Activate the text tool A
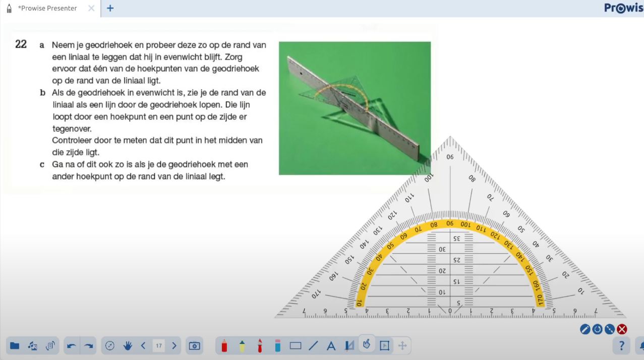Screen dimensions: 644x360 pyautogui.click(x=331, y=346)
